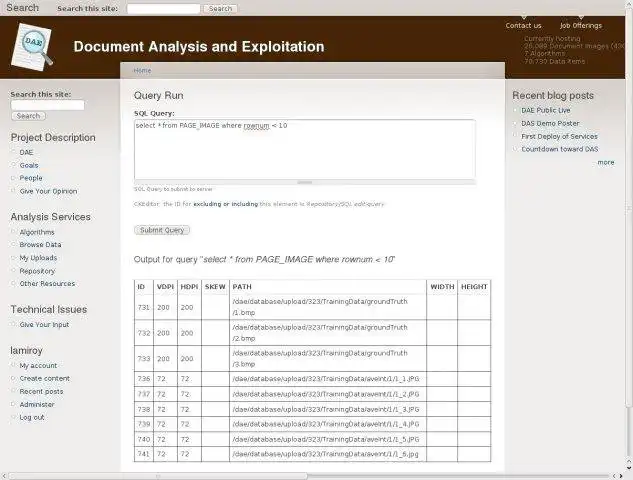The height and width of the screenshot is (480, 633).
Task: Click the vertical scrollbar on the right
Action: point(629,210)
